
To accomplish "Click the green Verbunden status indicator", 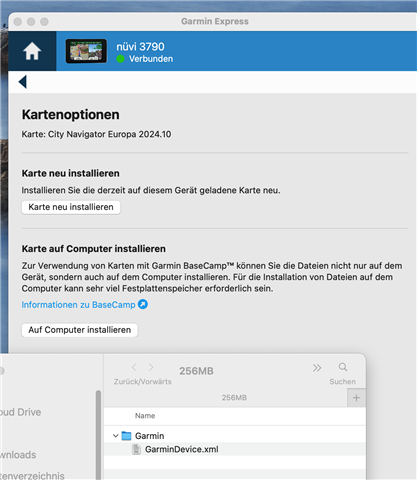I will [x=120, y=59].
